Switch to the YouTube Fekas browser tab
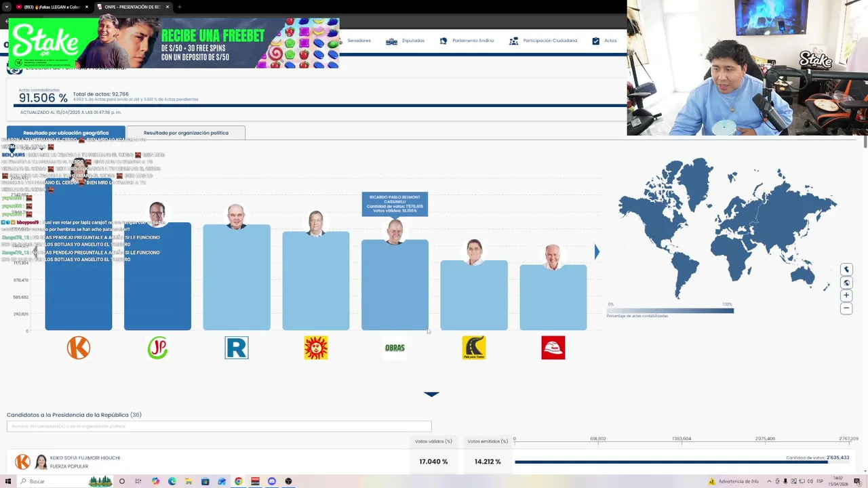Screen dimensions: 868x488 tap(52, 7)
